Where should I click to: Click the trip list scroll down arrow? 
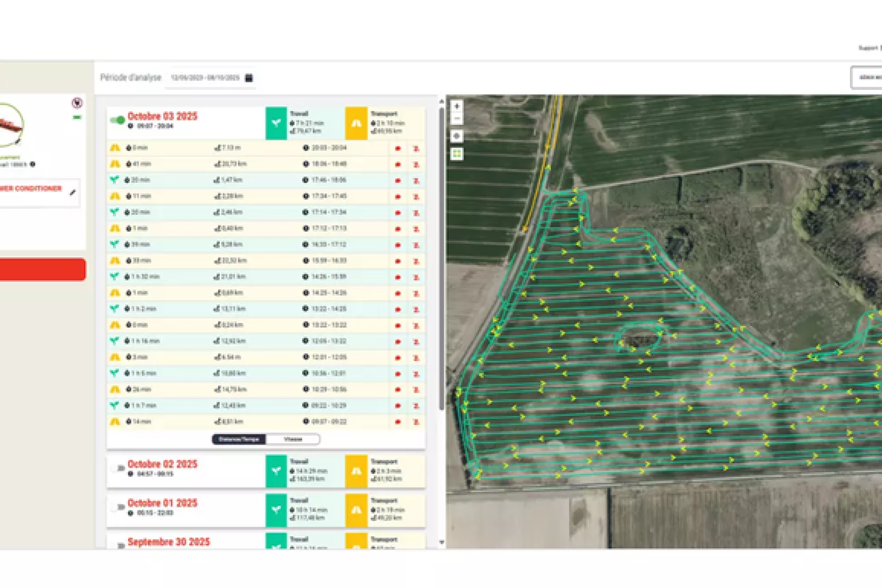point(441,543)
